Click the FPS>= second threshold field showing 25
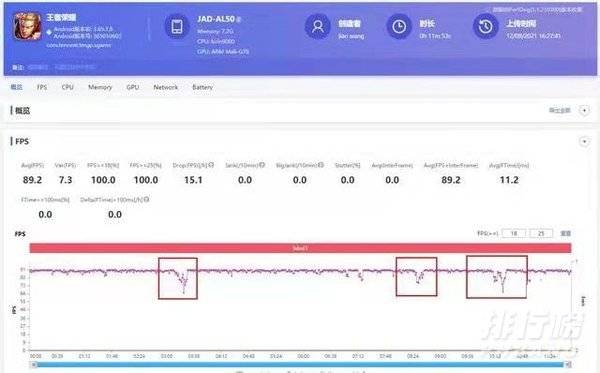The height and width of the screenshot is (373, 600). click(x=541, y=233)
